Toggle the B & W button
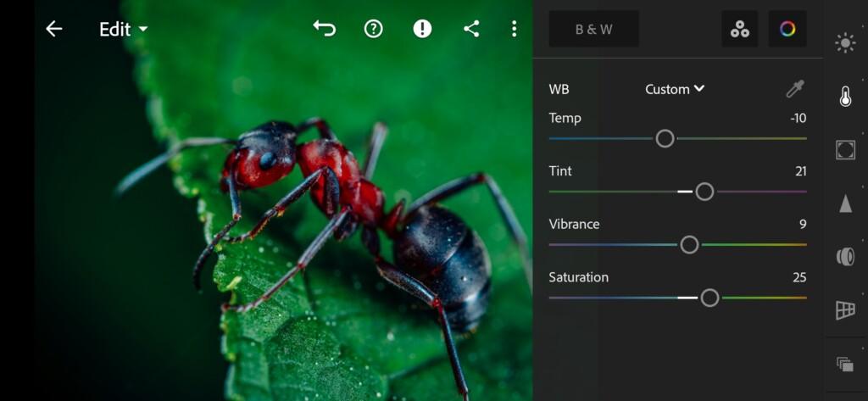Screen dimensions: 868x401 pos(594,29)
